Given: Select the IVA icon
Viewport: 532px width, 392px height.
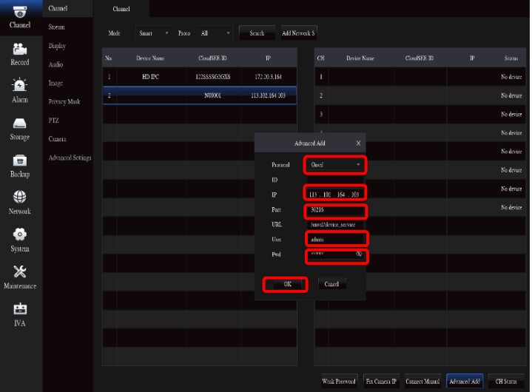Looking at the screenshot, I should coord(20,309).
